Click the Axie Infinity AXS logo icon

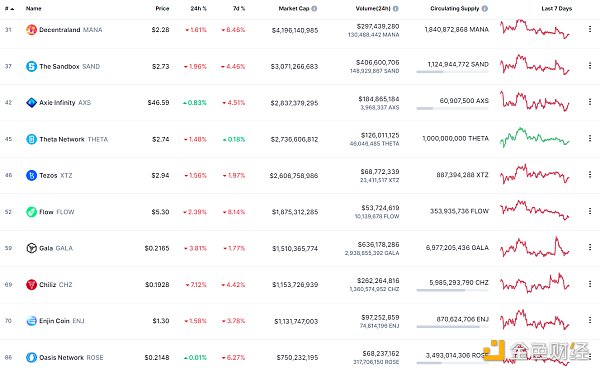tap(31, 103)
